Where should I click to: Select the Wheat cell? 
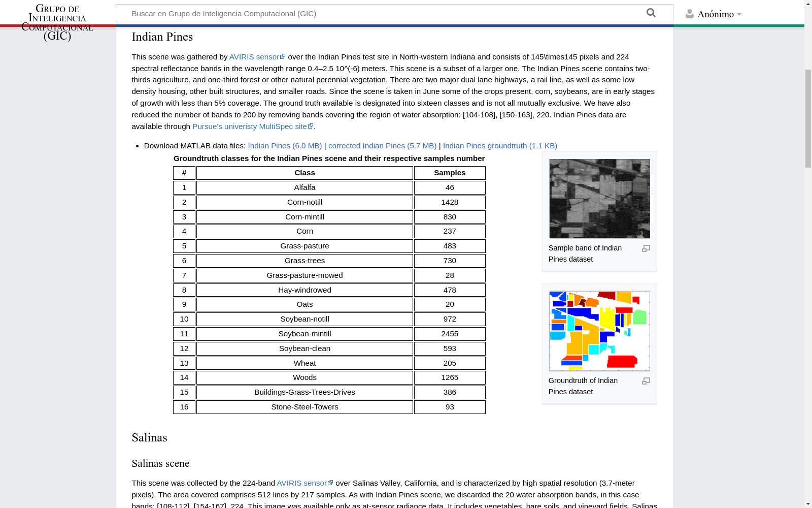tap(304, 363)
